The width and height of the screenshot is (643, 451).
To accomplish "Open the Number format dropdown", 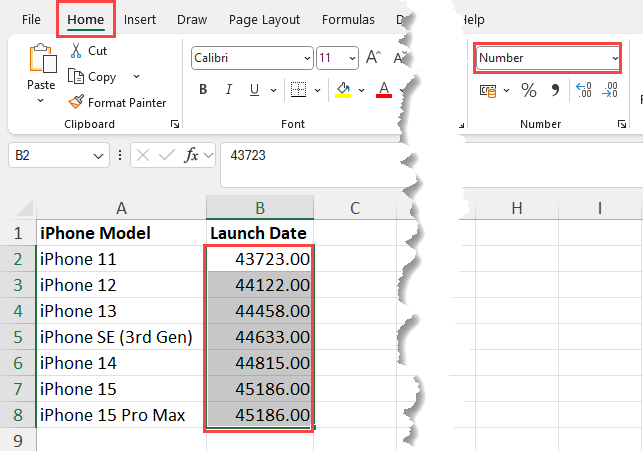I will [615, 58].
